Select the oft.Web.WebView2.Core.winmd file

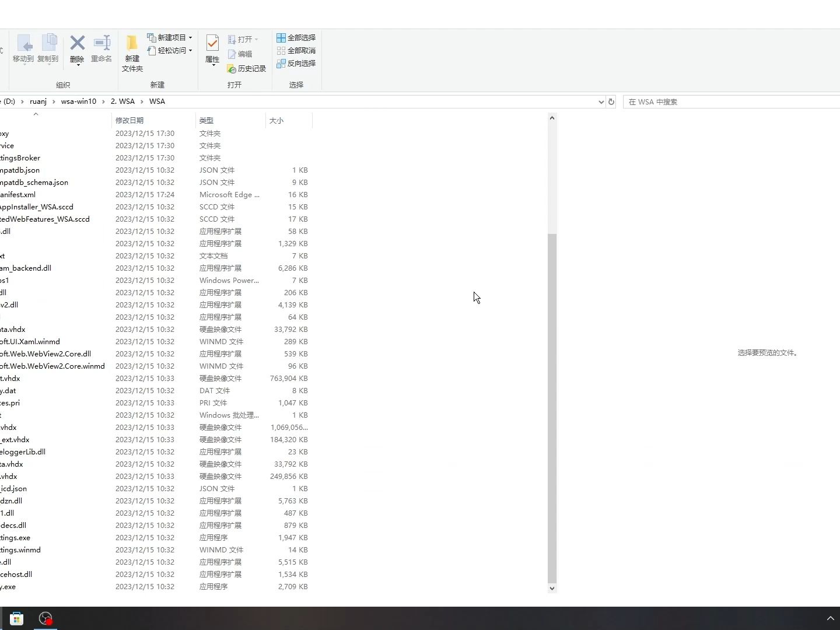point(155,366)
